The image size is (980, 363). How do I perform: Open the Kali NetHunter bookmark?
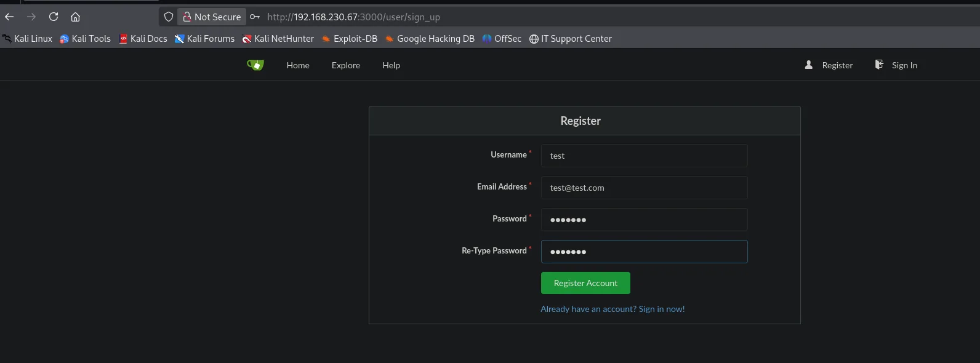point(278,38)
